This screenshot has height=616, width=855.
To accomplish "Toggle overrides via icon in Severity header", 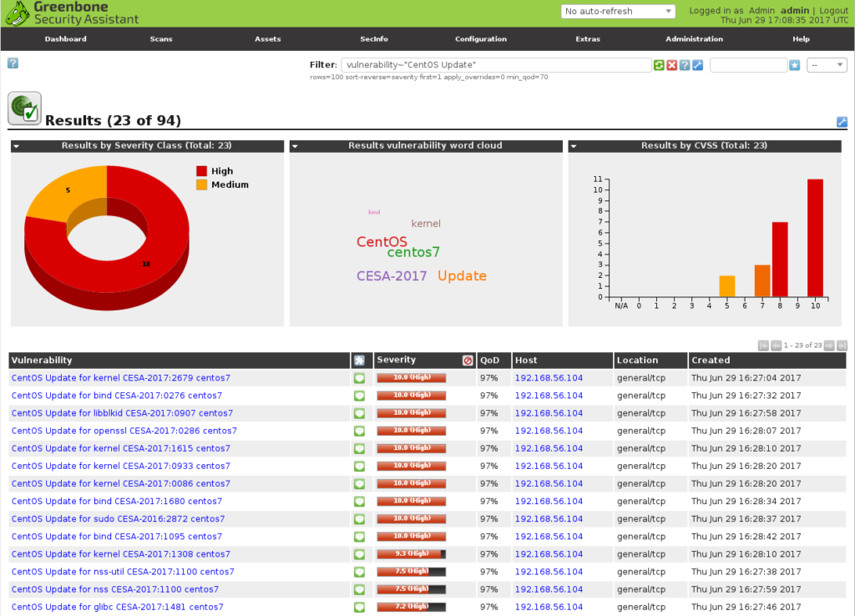I will point(468,360).
